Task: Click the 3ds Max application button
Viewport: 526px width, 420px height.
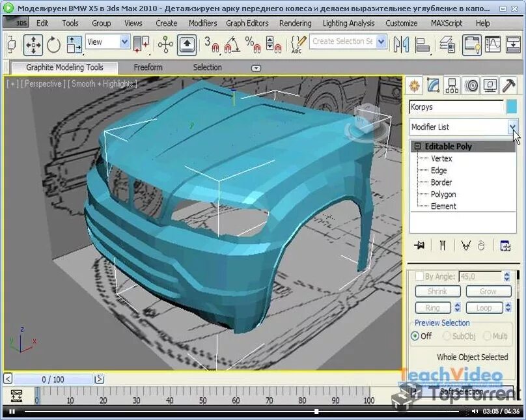Action: (16, 23)
